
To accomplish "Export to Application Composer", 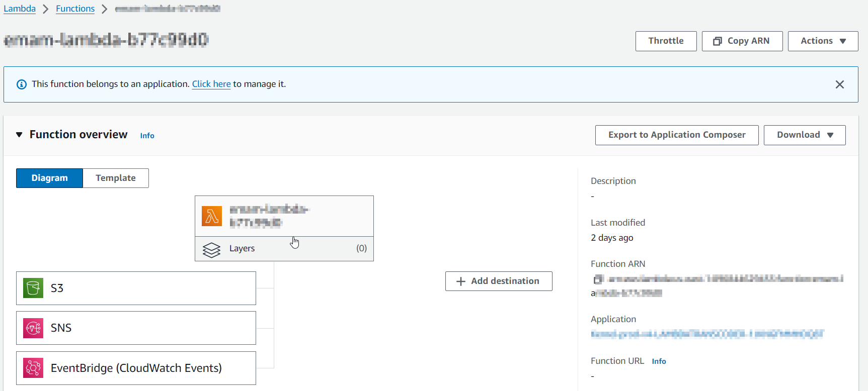I will pos(677,135).
